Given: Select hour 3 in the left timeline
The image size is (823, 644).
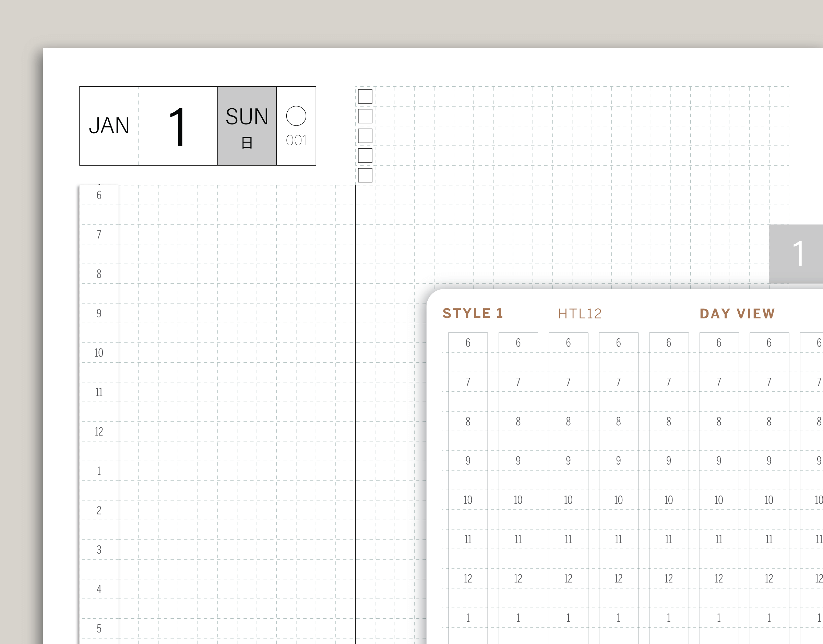Looking at the screenshot, I should point(99,550).
